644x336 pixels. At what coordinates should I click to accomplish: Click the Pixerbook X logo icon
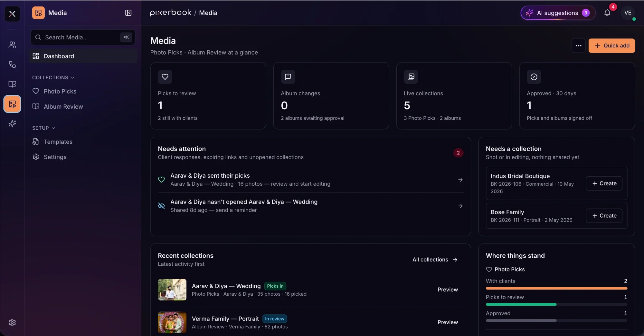12,14
